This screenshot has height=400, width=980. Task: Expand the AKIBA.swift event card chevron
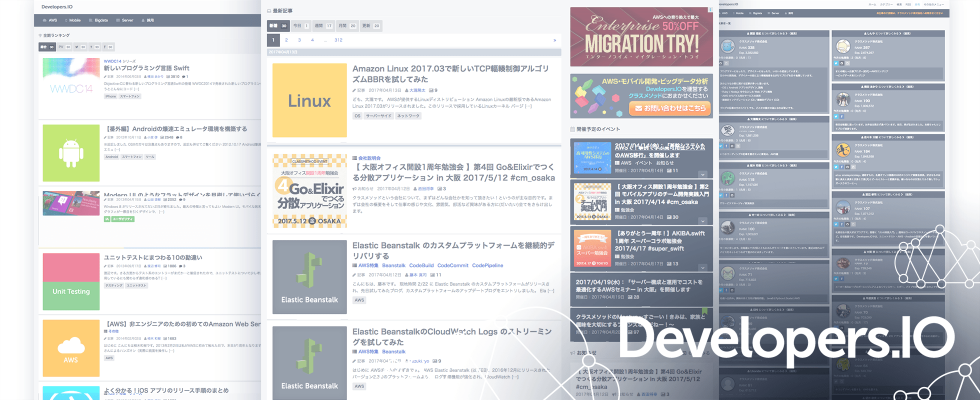pyautogui.click(x=702, y=267)
